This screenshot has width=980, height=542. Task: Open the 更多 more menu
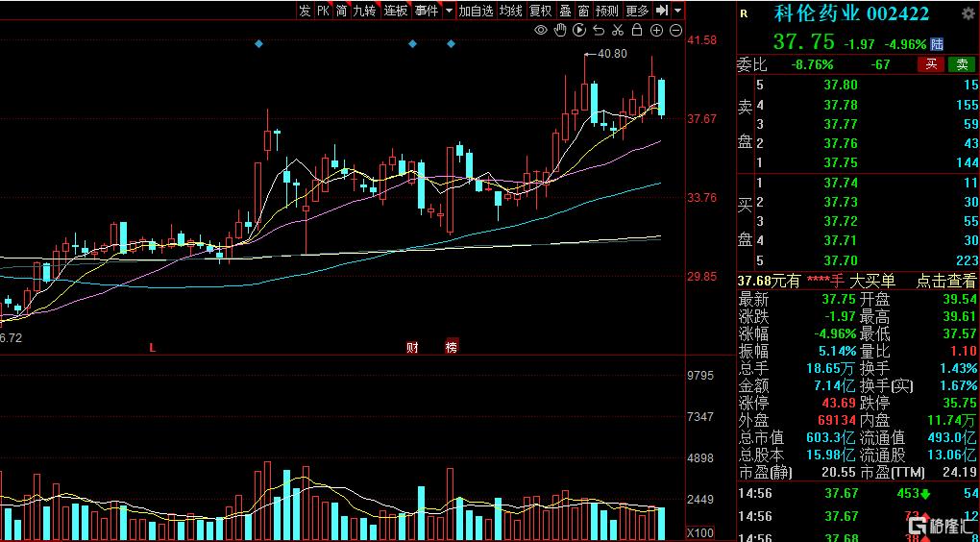click(637, 11)
